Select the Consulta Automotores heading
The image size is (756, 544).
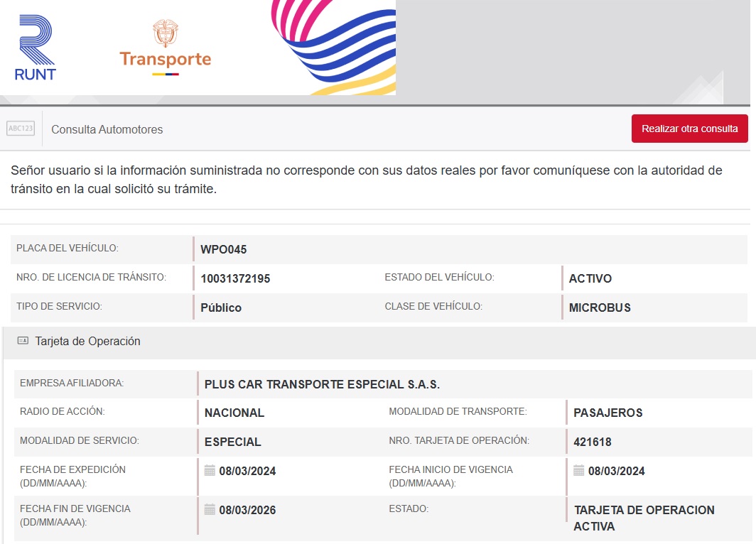point(107,129)
